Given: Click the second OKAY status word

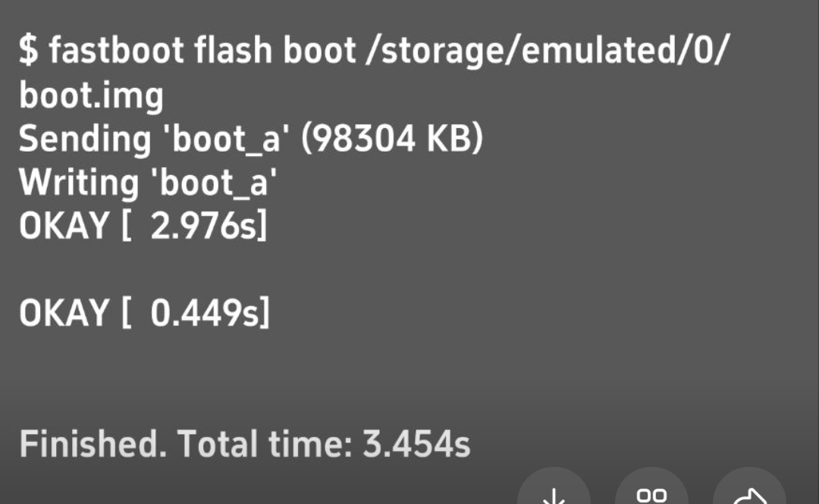Looking at the screenshot, I should click(64, 313).
